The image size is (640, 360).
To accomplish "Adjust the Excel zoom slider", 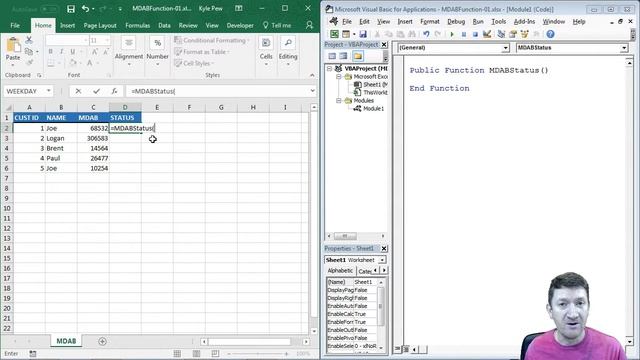I will click(258, 353).
